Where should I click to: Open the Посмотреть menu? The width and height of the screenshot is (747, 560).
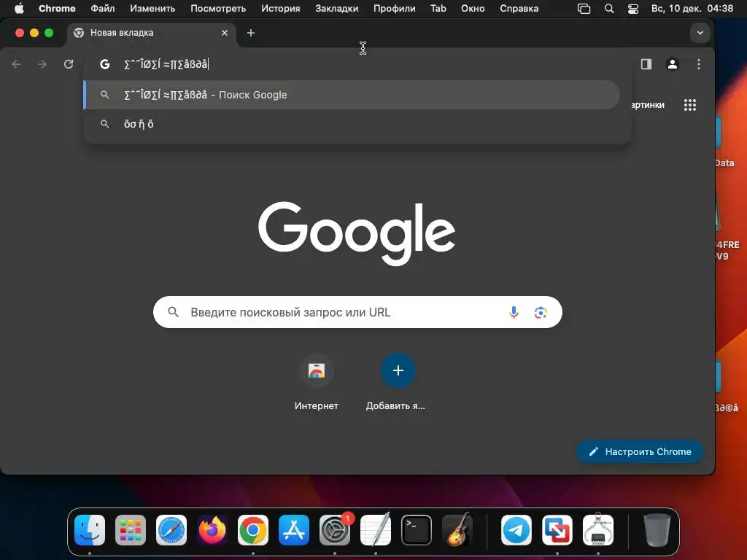click(x=218, y=8)
